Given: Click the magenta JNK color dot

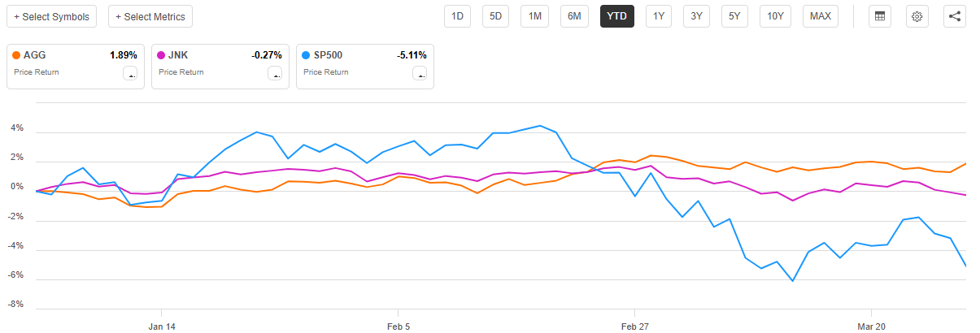Looking at the screenshot, I should 162,55.
